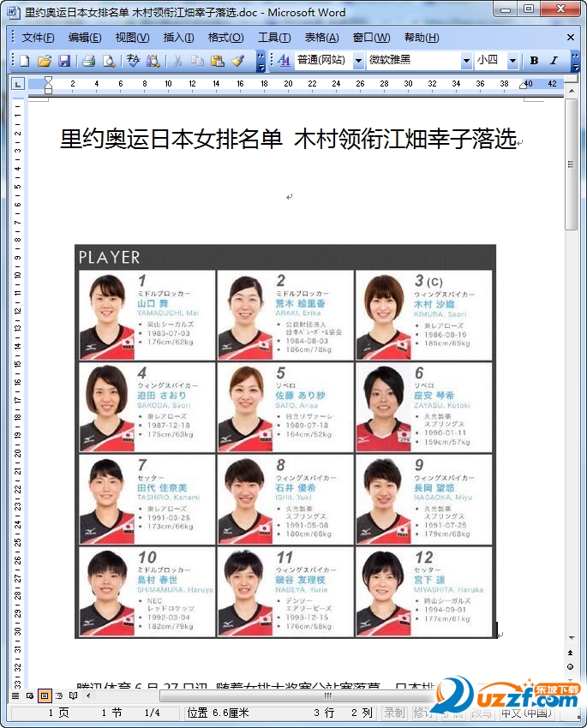587x728 pixels.
Task: Minimize the Word window
Action: click(x=506, y=9)
